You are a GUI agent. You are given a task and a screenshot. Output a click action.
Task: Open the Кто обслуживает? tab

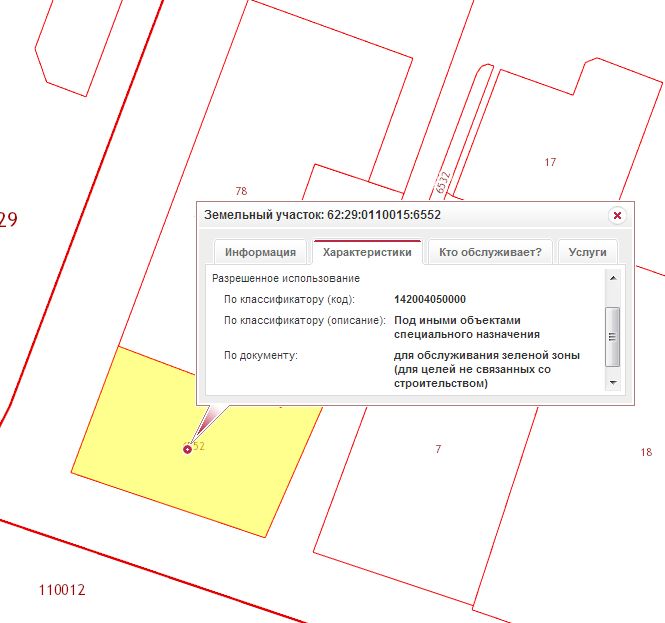coord(490,252)
